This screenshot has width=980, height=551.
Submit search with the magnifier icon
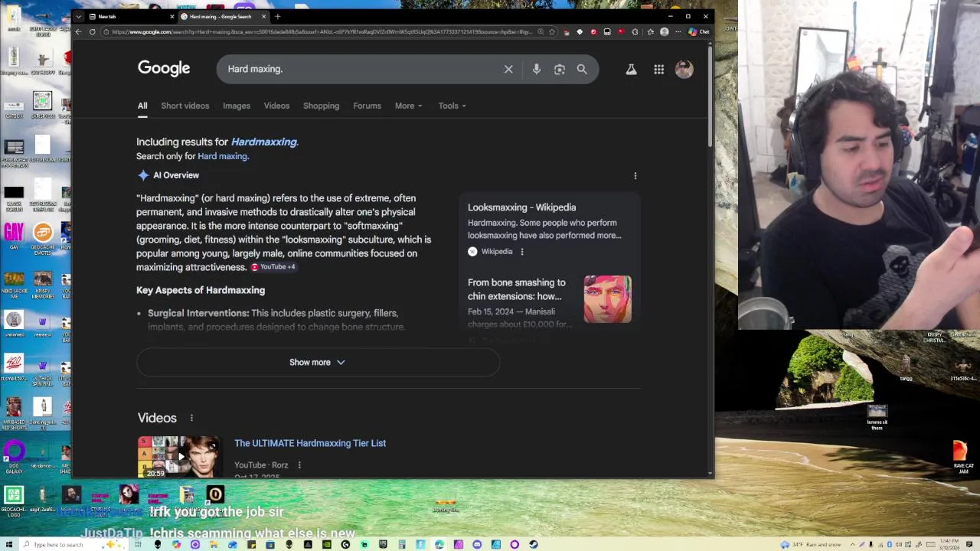tap(582, 69)
